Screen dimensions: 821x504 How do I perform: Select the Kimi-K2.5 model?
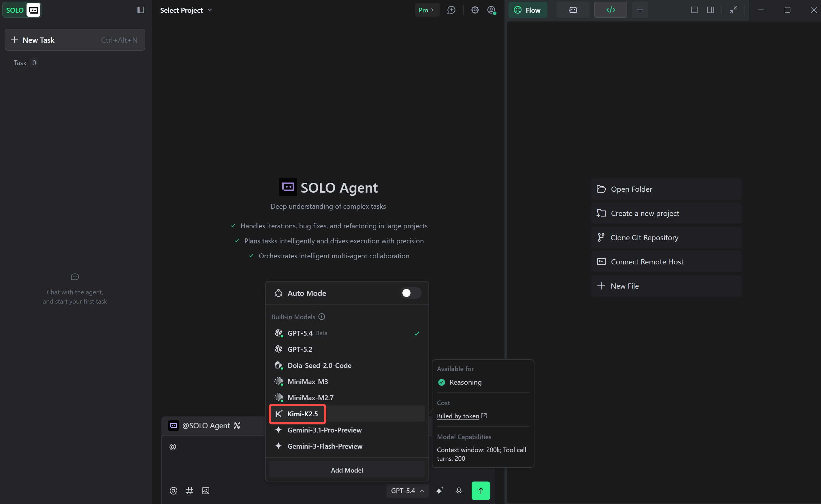pos(347,414)
